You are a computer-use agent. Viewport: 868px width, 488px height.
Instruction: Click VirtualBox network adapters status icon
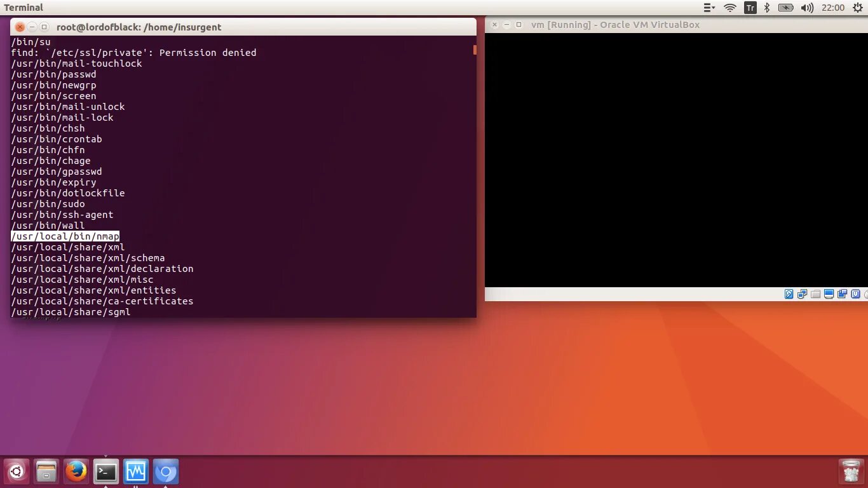(803, 294)
